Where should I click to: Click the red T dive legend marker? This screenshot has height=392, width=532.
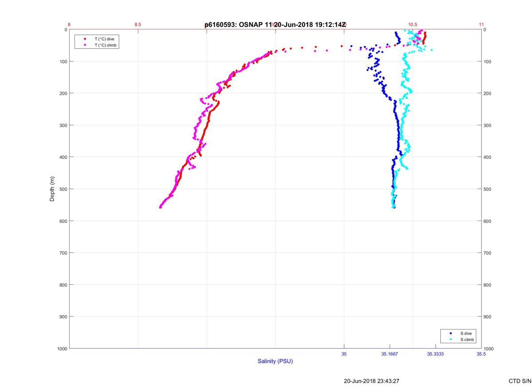coord(85,39)
